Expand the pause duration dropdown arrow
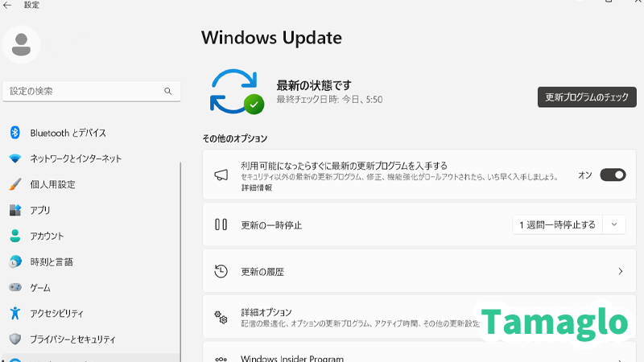 (x=614, y=224)
